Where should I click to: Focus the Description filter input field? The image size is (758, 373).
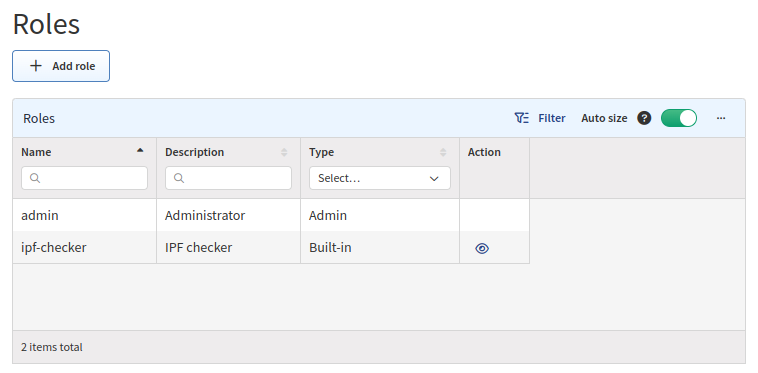click(x=229, y=178)
